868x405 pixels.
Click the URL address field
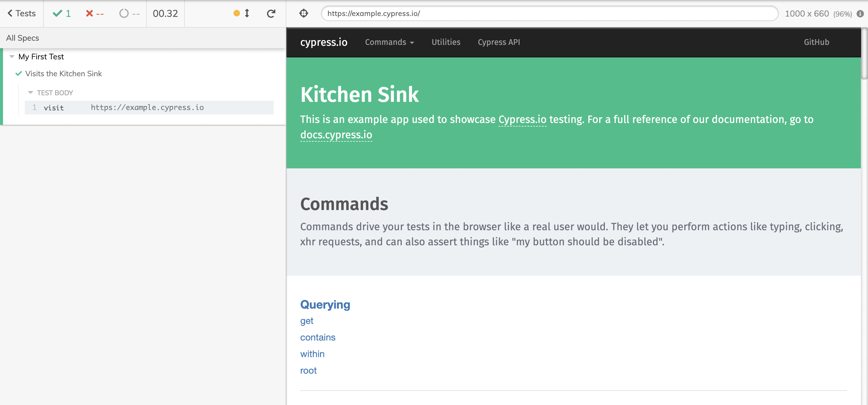point(549,14)
